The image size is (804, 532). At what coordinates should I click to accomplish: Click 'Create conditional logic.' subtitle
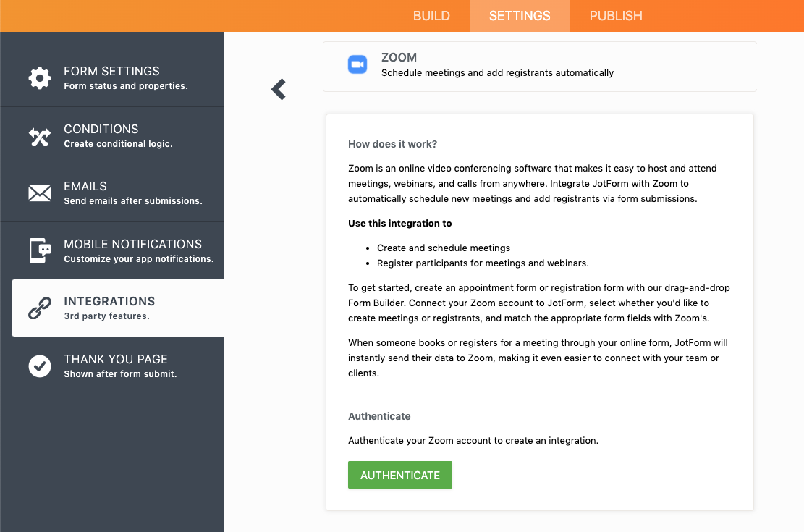[118, 144]
